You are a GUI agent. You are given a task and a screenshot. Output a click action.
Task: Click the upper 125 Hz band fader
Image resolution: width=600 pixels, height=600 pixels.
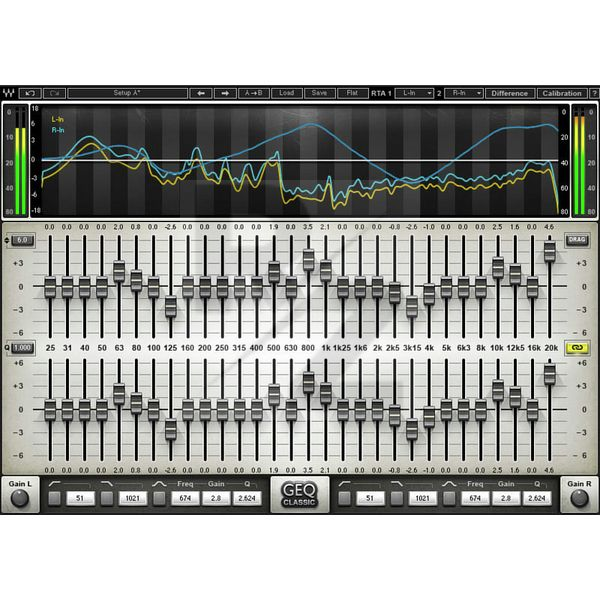(171, 307)
